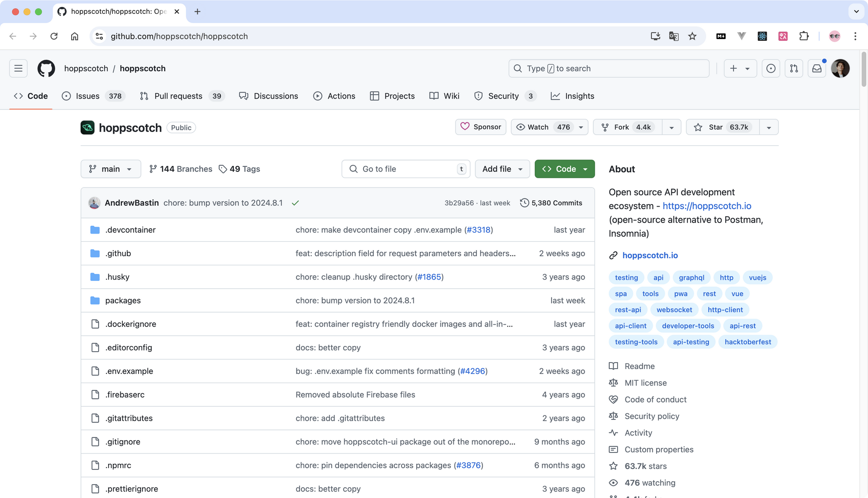Expand the Add file dropdown

(x=502, y=169)
